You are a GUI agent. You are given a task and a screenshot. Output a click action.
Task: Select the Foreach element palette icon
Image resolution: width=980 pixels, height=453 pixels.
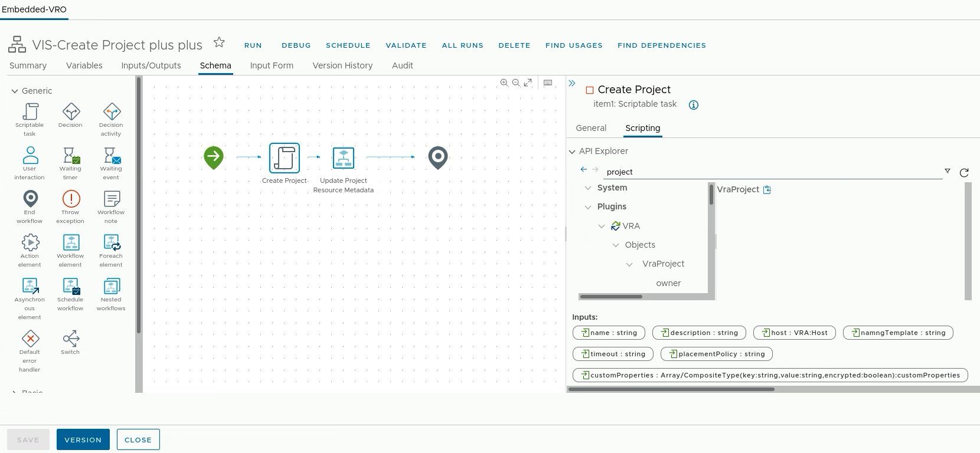112,242
